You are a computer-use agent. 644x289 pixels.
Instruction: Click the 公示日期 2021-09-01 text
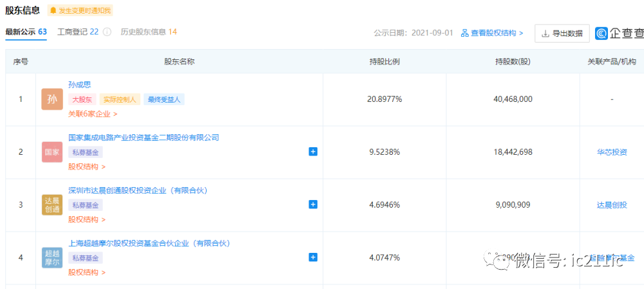413,33
